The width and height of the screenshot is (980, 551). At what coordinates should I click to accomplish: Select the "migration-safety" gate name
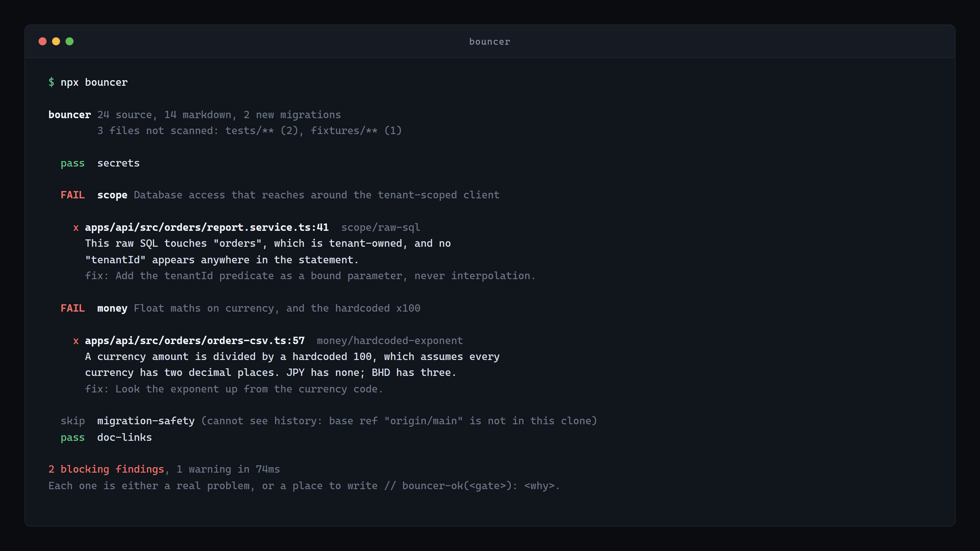pos(146,421)
